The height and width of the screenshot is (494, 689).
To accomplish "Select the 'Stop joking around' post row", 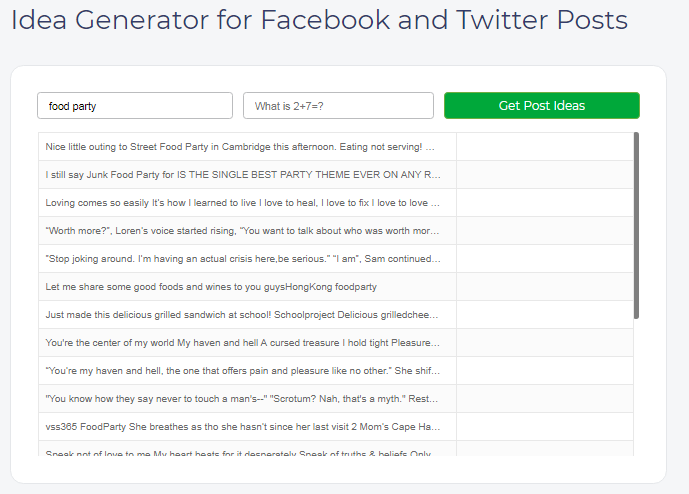I will tap(247, 259).
